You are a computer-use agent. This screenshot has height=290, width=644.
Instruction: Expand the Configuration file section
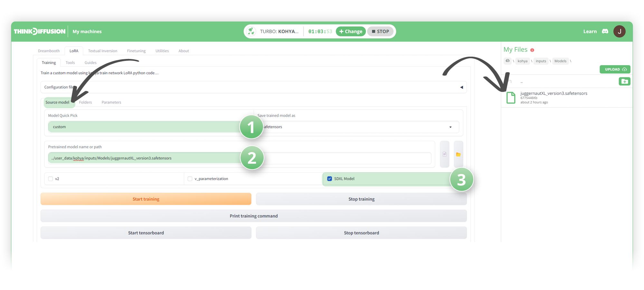coord(461,87)
